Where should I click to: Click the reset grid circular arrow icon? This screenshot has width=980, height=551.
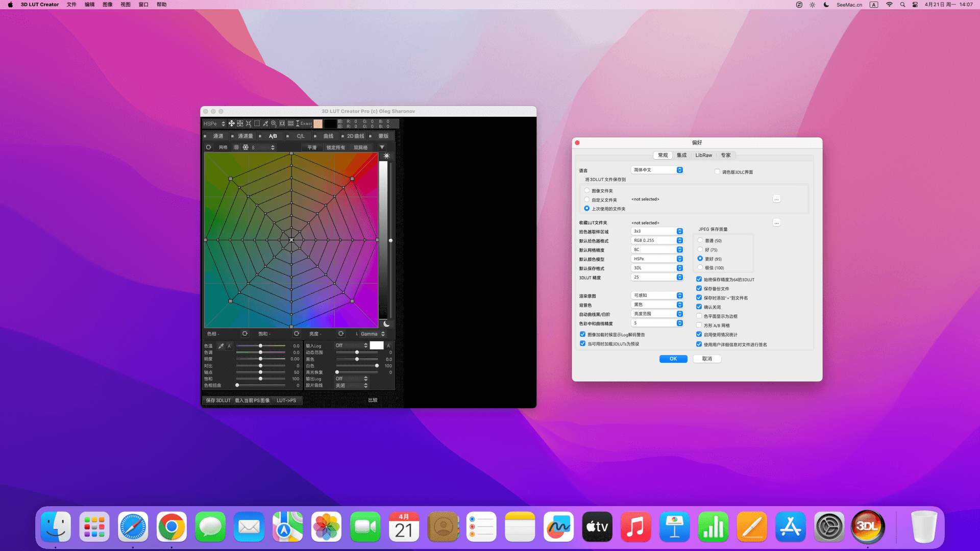click(x=208, y=147)
